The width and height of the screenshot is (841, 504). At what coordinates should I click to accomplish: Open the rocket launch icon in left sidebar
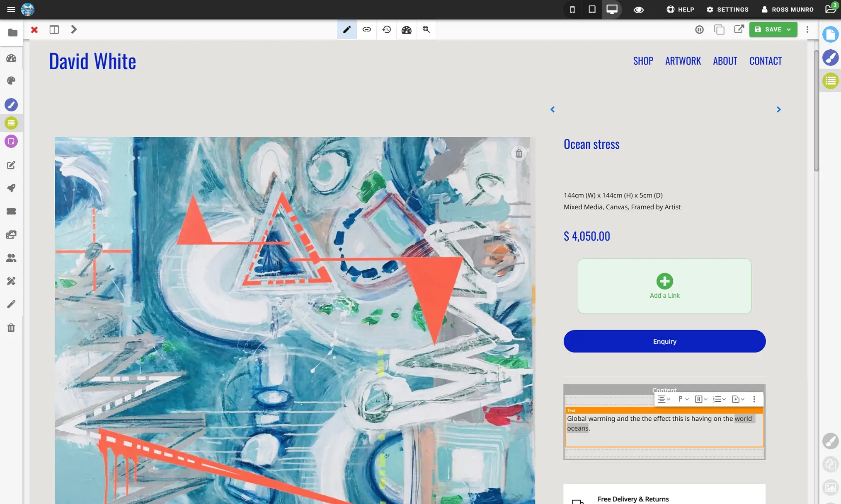pyautogui.click(x=11, y=188)
